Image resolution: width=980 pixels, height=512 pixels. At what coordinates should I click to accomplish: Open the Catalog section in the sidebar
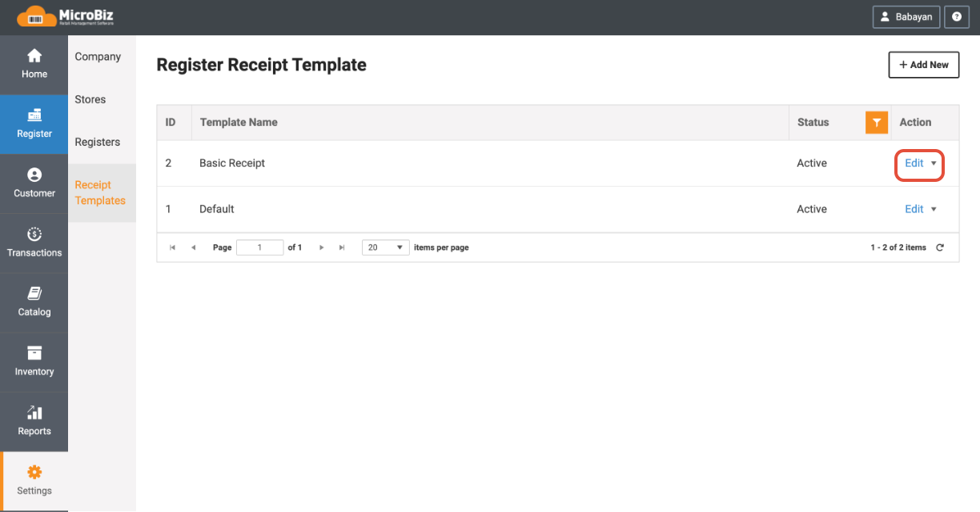pos(34,303)
